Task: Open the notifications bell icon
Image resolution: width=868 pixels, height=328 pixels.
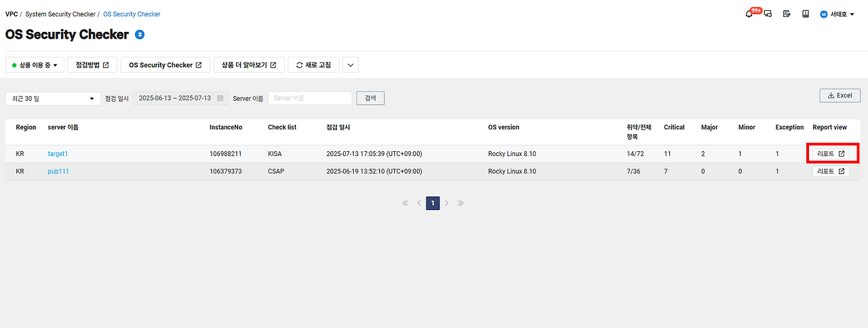Action: (x=749, y=14)
